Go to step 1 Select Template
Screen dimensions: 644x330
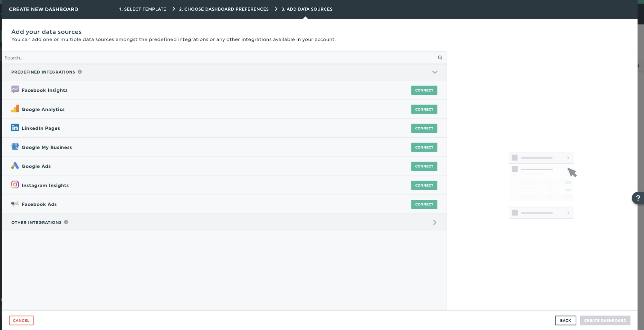click(x=143, y=9)
